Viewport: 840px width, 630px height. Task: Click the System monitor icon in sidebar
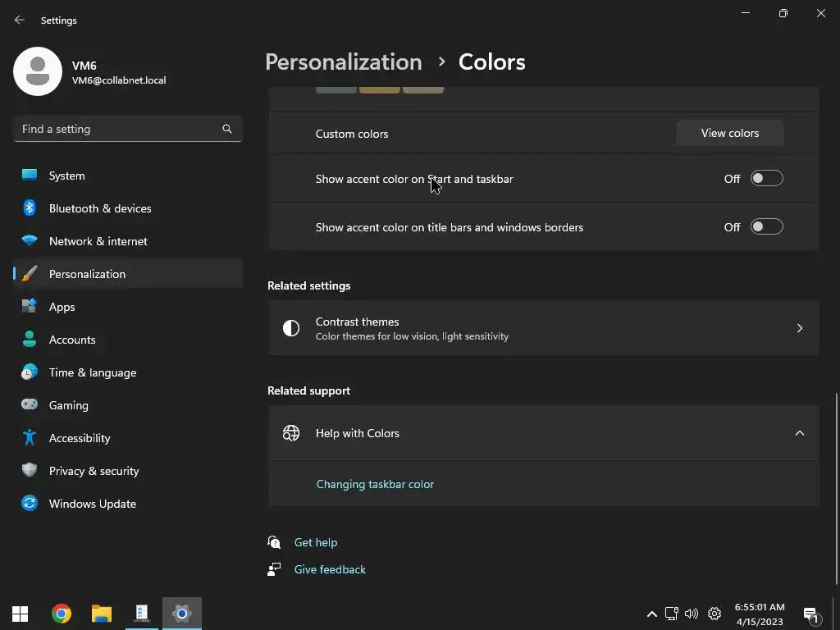(30, 176)
